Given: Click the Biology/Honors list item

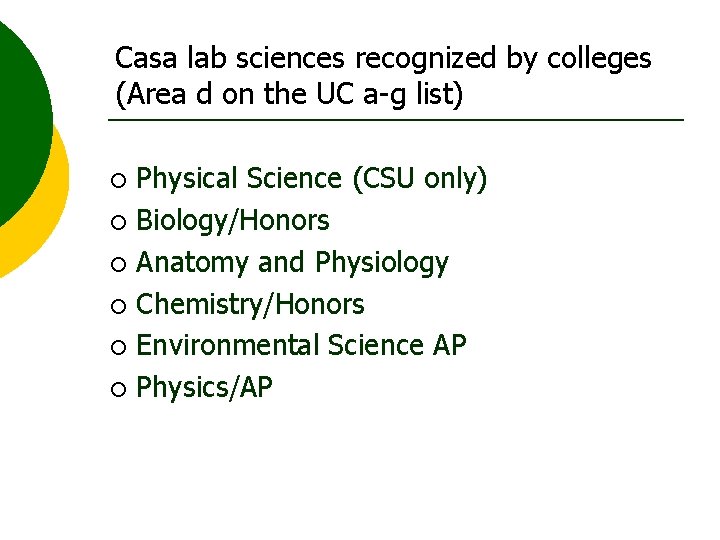Looking at the screenshot, I should (232, 221).
